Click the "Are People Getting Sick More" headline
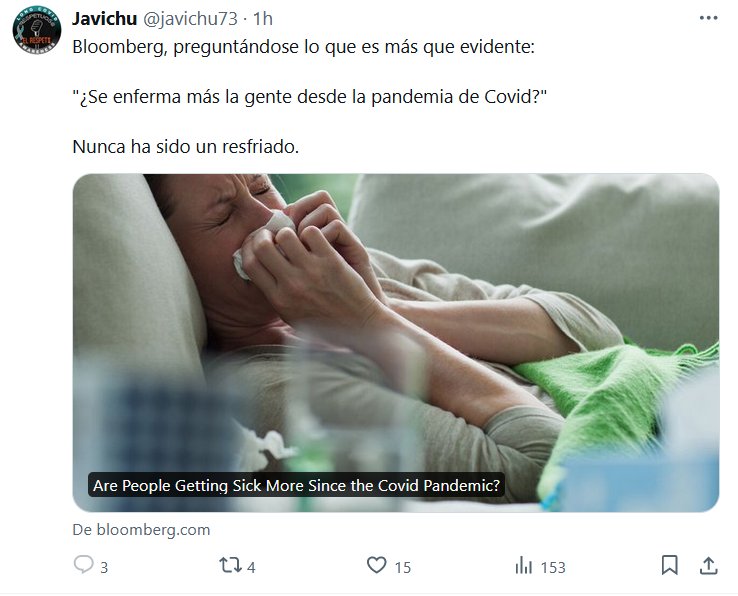 297,485
